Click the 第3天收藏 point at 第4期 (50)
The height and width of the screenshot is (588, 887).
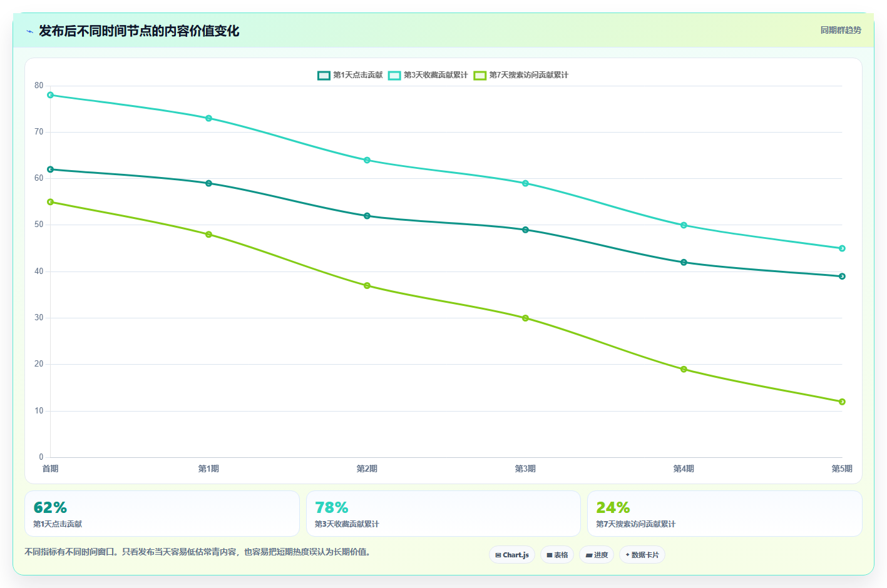[684, 225]
